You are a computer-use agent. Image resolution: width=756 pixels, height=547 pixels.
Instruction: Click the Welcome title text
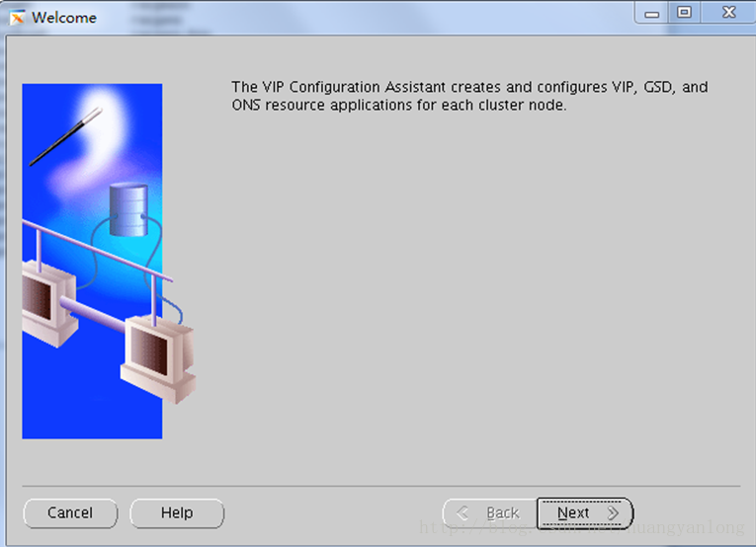coord(64,18)
